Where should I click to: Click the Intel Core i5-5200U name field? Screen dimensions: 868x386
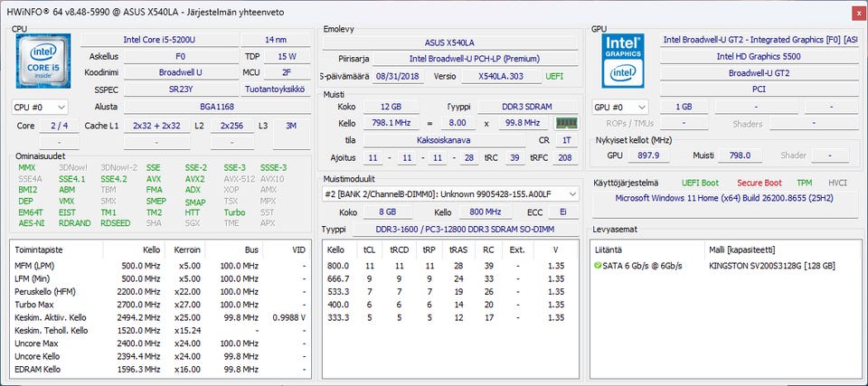[x=159, y=40]
